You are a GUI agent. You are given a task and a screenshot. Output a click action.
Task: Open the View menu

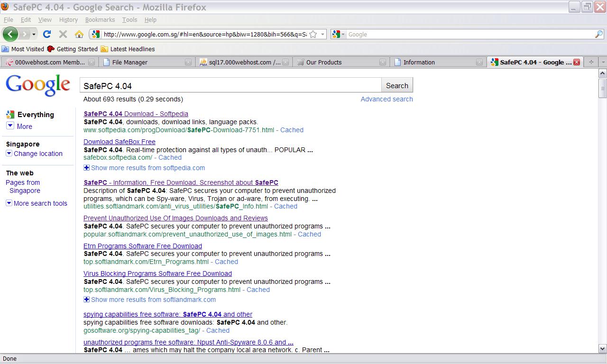pos(45,19)
